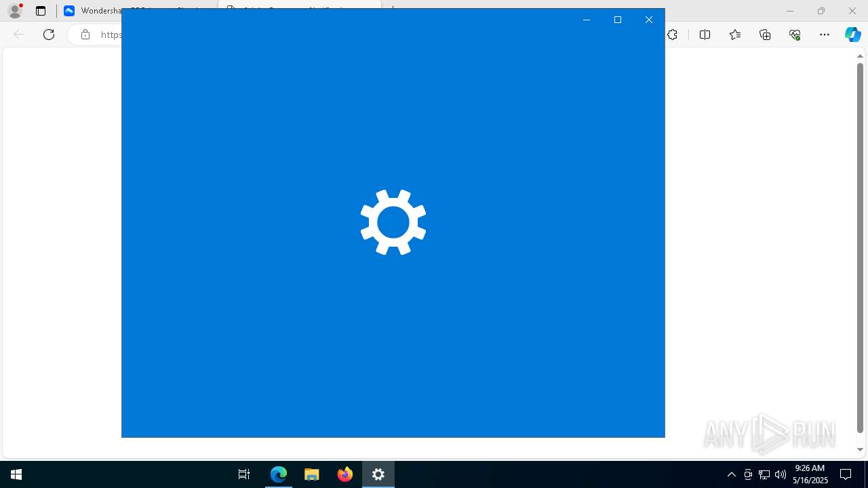The image size is (868, 488).
Task: Open Edge profile avatar icon
Action: (15, 11)
